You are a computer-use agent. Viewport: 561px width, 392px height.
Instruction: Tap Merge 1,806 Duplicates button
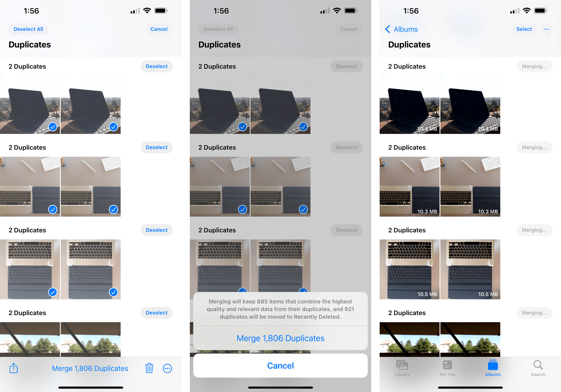click(280, 338)
